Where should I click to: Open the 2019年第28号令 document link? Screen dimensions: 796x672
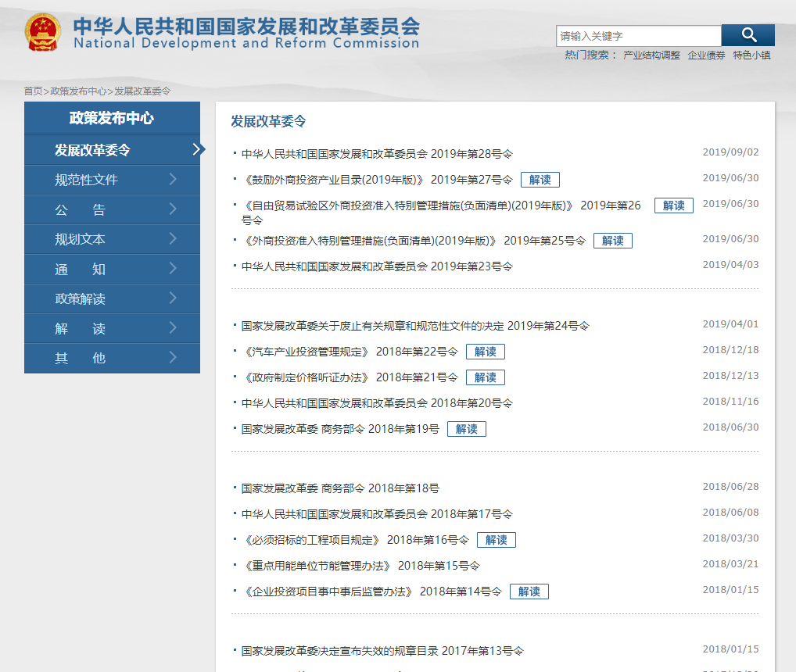click(377, 154)
